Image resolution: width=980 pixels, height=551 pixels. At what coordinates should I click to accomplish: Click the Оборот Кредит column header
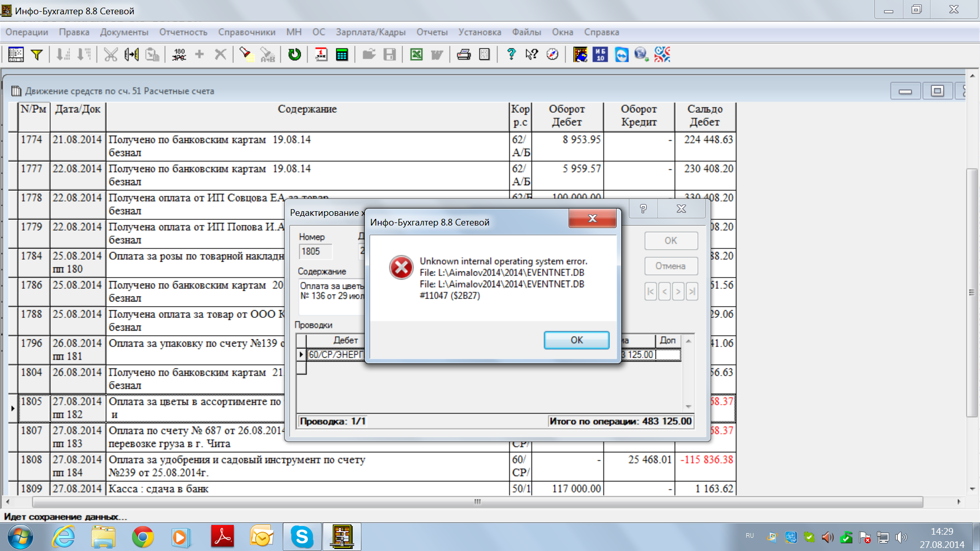(639, 116)
